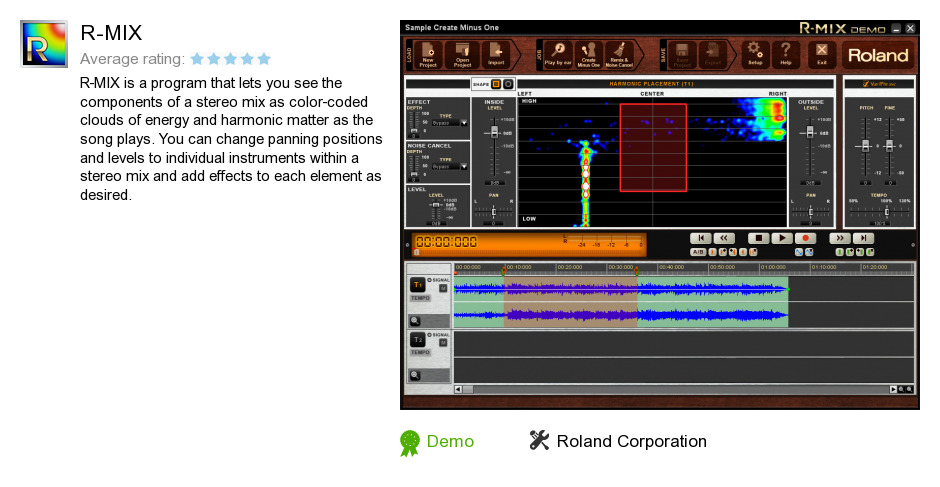
Task: Click the Tempo slider handle
Action: [x=887, y=212]
